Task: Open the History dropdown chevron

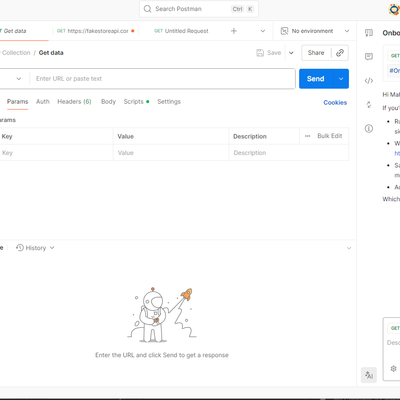Action: click(x=52, y=248)
